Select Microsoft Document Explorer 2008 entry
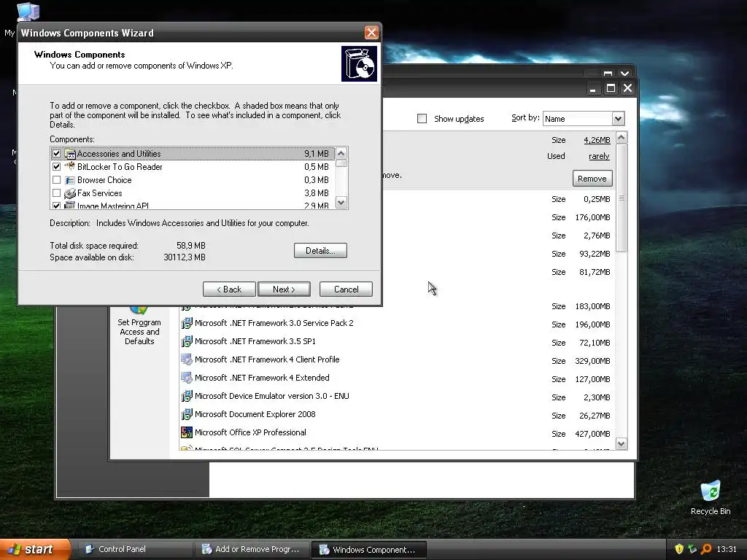 [255, 414]
